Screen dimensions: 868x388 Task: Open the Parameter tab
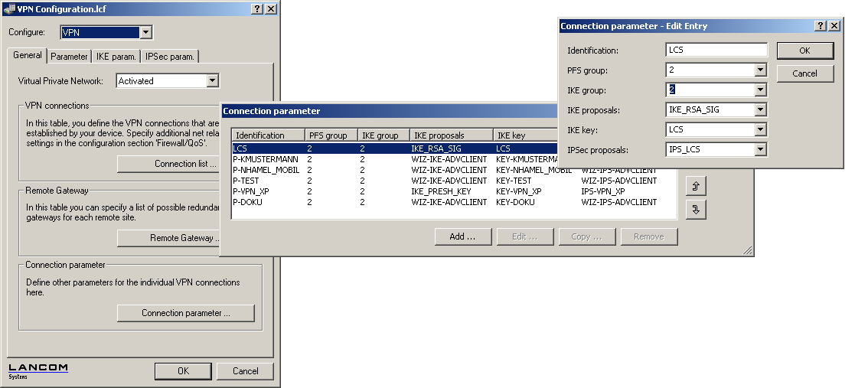(x=69, y=56)
